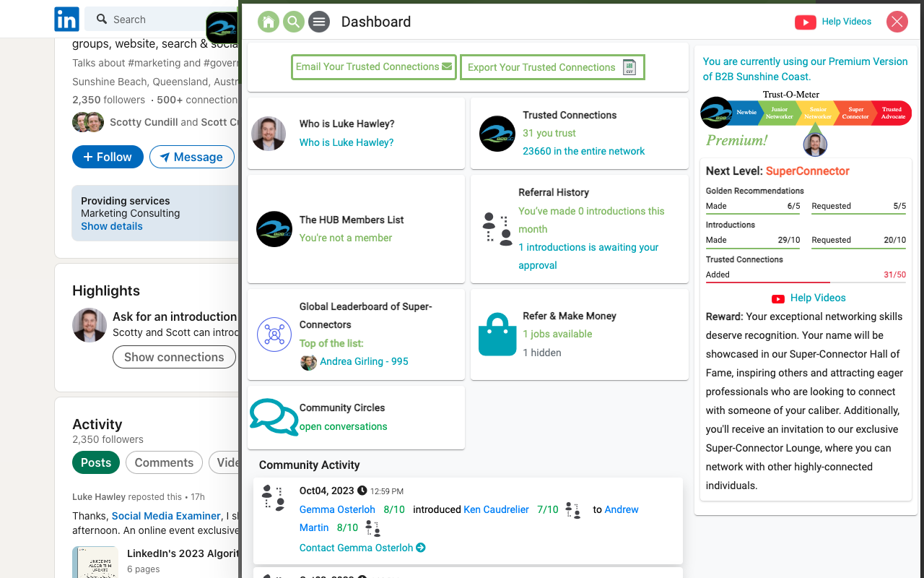The image size is (924, 578).
Task: Open the Social Media Examiner link
Action: (x=166, y=516)
